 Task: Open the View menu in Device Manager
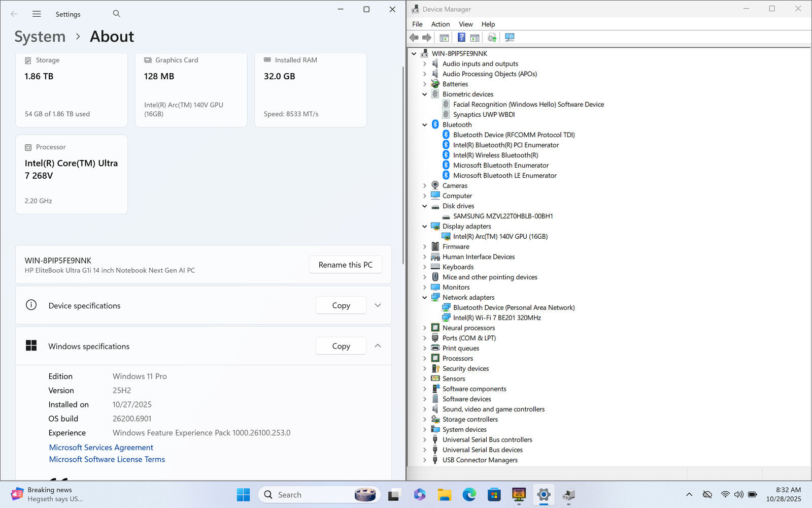click(x=465, y=24)
